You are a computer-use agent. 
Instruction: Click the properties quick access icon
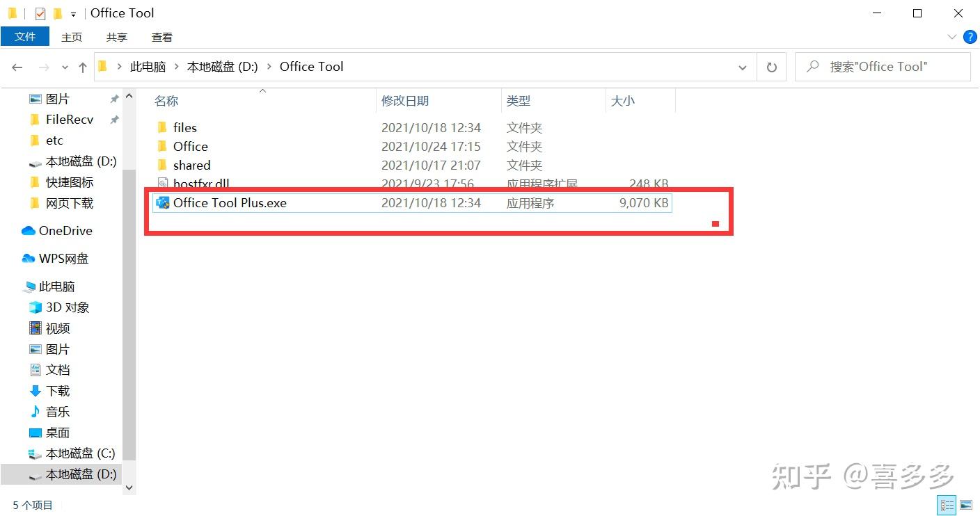pos(40,13)
